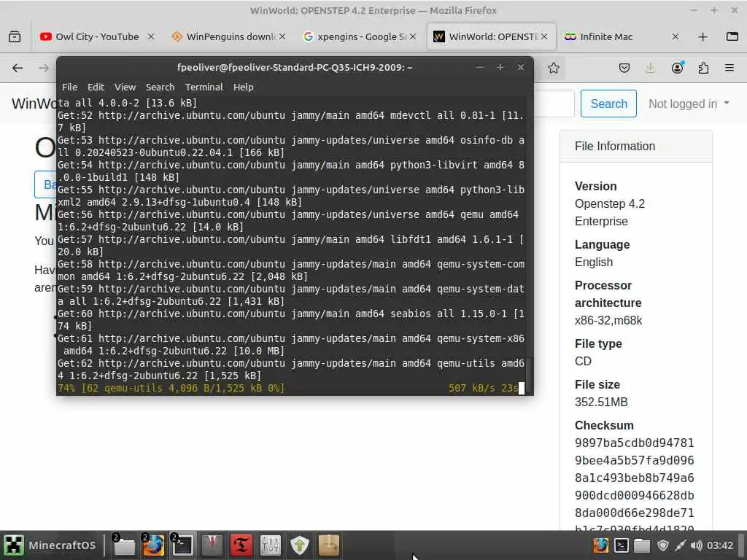Click the English language value
Screen dimensions: 747x560
[594, 262]
